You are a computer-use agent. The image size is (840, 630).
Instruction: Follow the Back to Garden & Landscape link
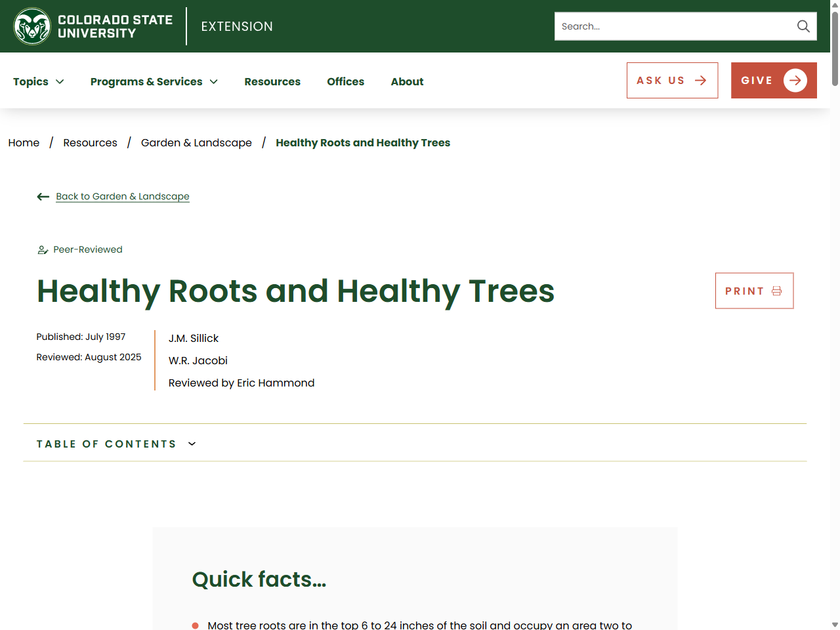123,197
